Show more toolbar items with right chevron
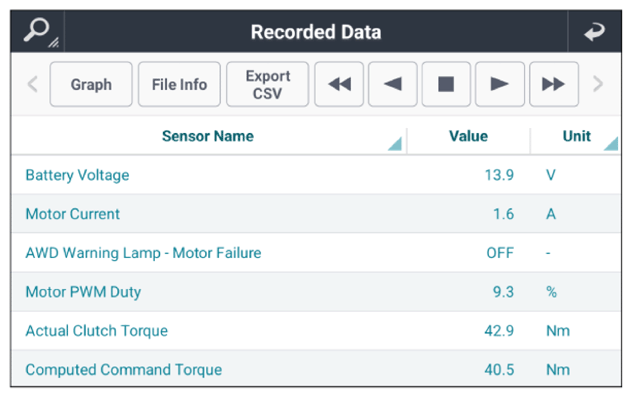This screenshot has width=632, height=398. (x=598, y=84)
